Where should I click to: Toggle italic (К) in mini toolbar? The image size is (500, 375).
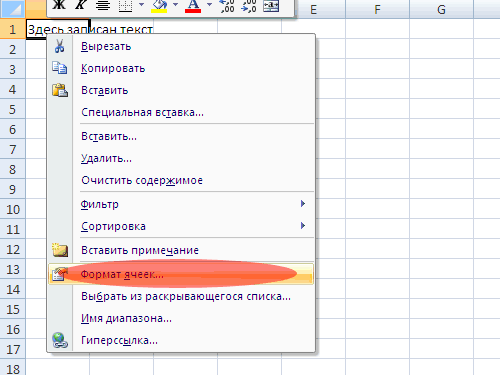pos(80,5)
